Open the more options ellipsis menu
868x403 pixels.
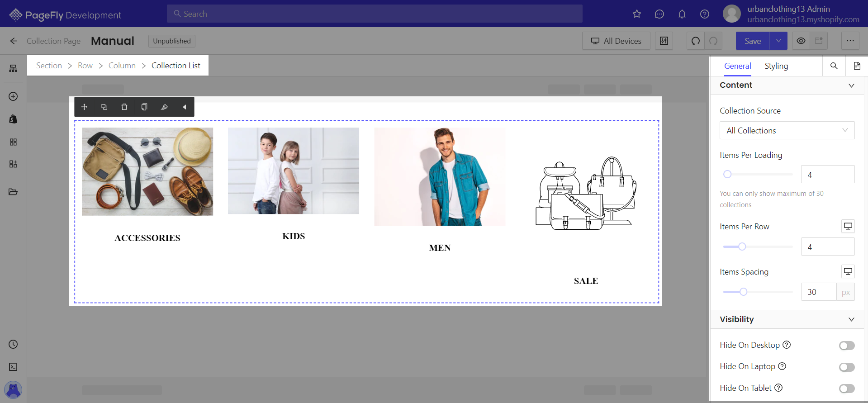[850, 41]
